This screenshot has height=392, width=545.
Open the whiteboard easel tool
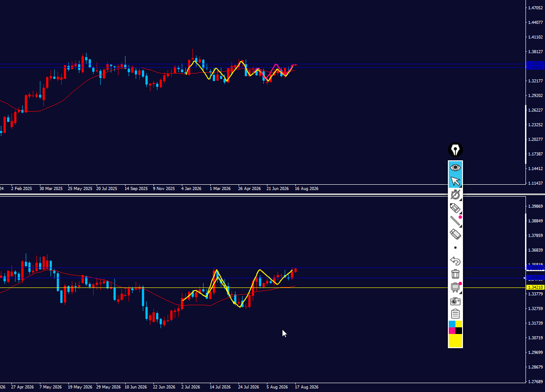[455, 287]
